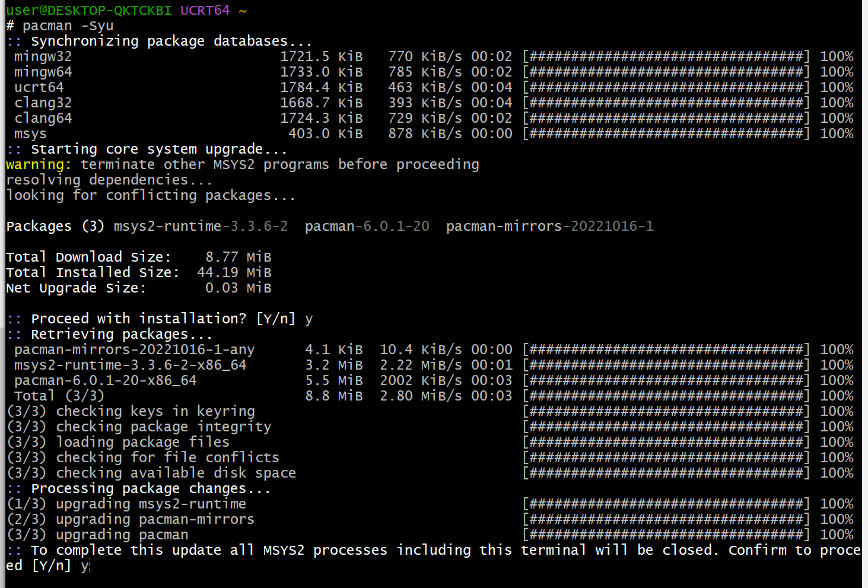Click the Net Upgrade Size value 0.03 MiB
868x588 pixels.
[x=239, y=288]
